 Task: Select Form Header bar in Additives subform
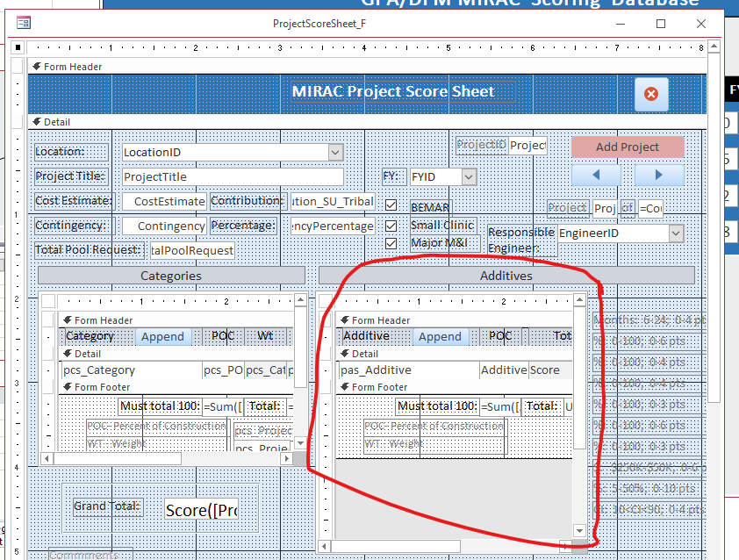pyautogui.click(x=454, y=320)
